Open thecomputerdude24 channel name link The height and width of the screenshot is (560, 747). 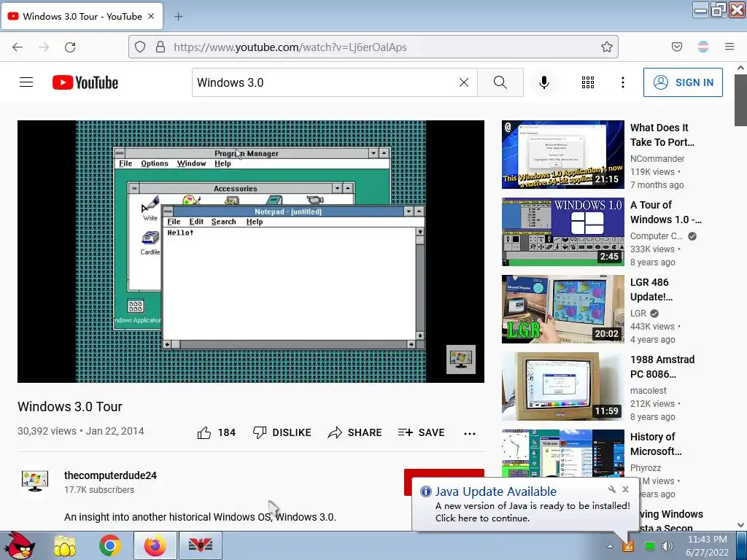pyautogui.click(x=111, y=475)
